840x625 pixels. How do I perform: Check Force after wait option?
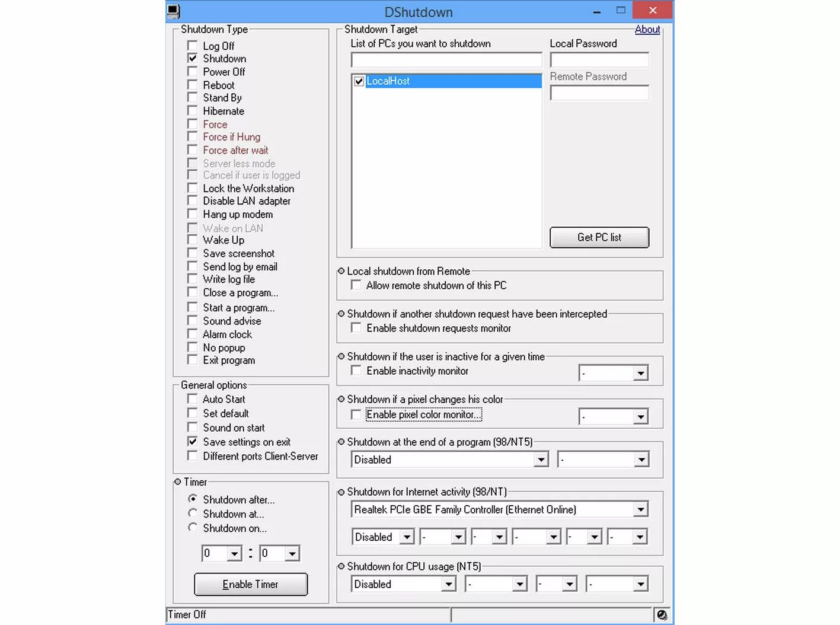click(x=192, y=150)
